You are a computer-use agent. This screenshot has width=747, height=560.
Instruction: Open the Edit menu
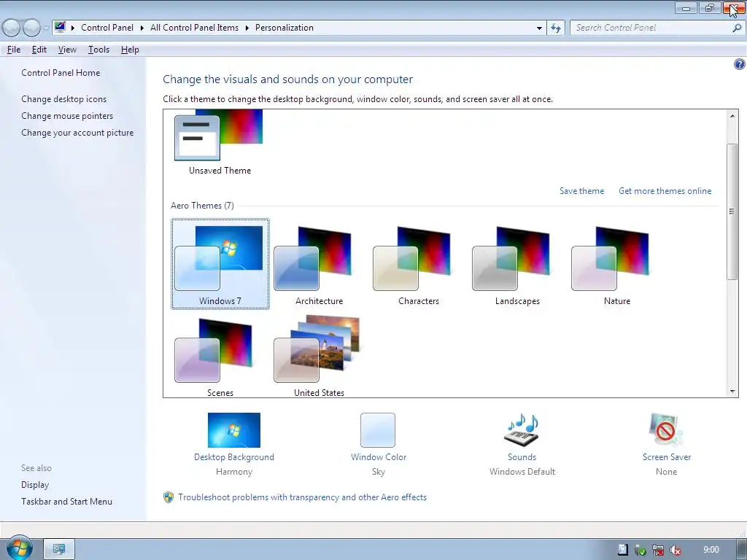click(39, 50)
